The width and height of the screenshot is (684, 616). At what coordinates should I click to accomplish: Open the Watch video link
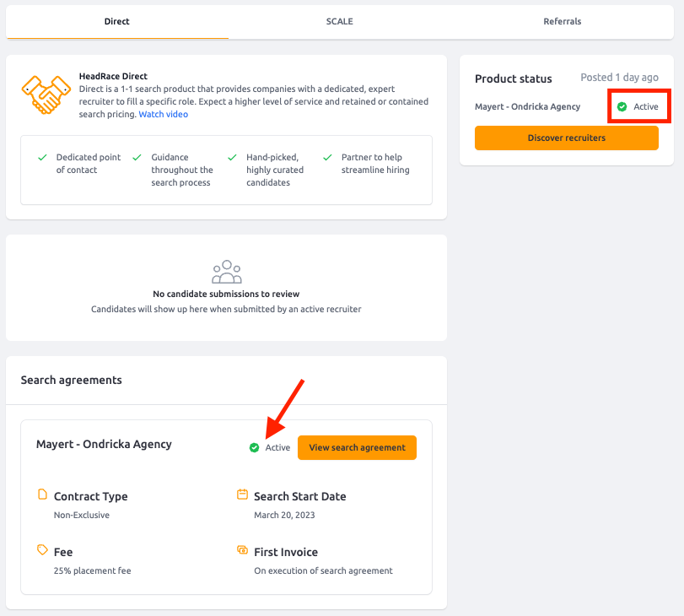[163, 115]
